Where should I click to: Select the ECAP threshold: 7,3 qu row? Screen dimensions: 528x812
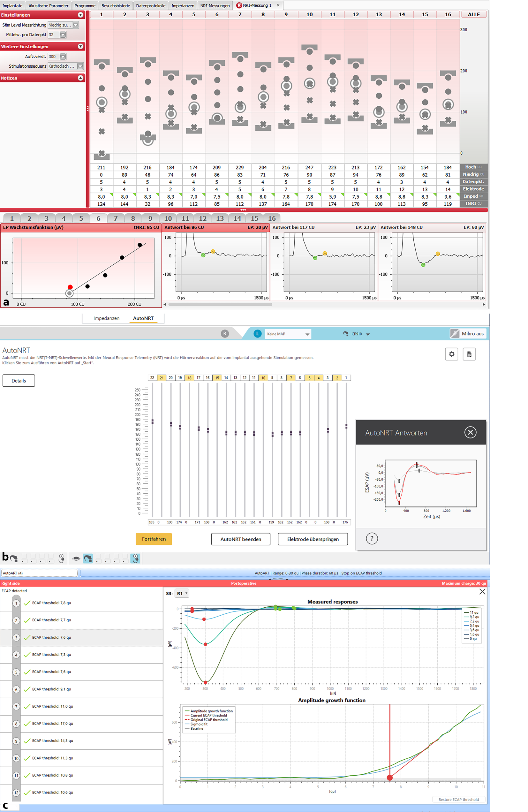81,655
